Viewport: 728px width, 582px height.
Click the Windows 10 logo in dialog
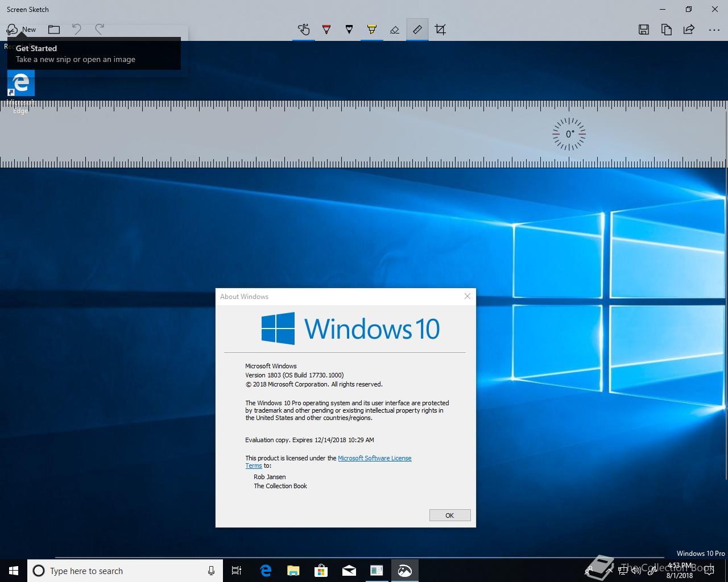[350, 329]
